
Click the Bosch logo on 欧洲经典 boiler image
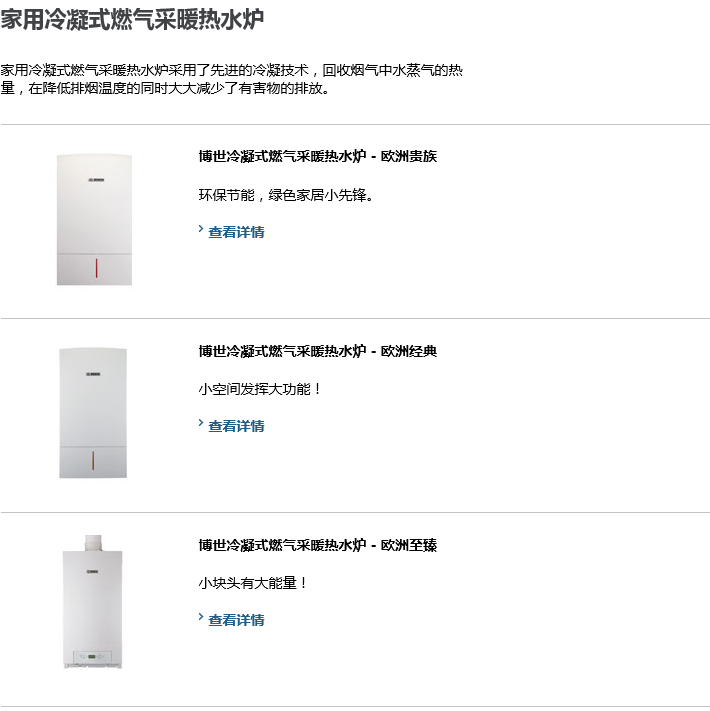93,374
